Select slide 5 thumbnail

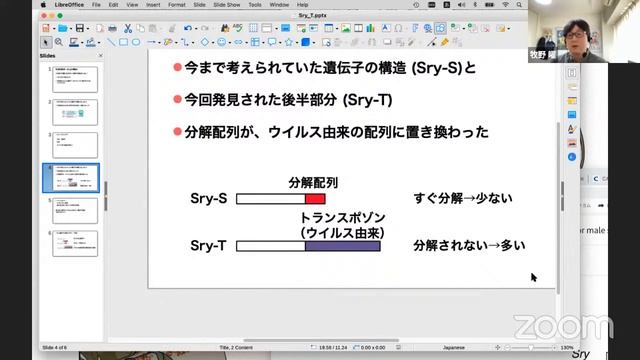75,211
